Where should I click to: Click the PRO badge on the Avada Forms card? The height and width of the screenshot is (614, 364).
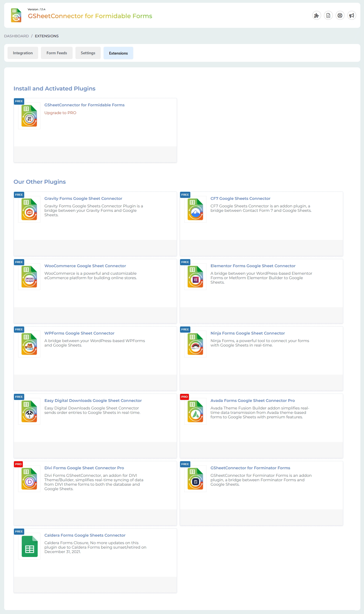tap(185, 397)
